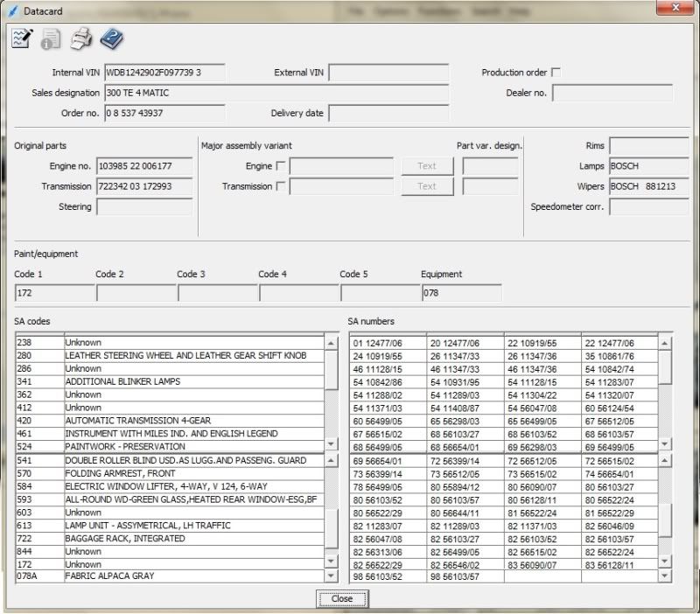This screenshot has height=614, width=700.
Task: Select DOUBLE ROLLER BLIND row
Action: pos(170,460)
